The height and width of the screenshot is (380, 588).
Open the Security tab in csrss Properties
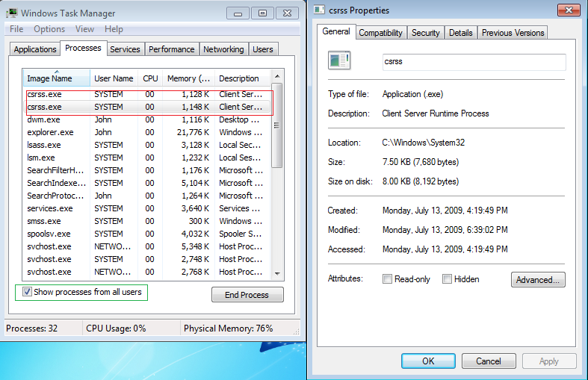click(426, 33)
